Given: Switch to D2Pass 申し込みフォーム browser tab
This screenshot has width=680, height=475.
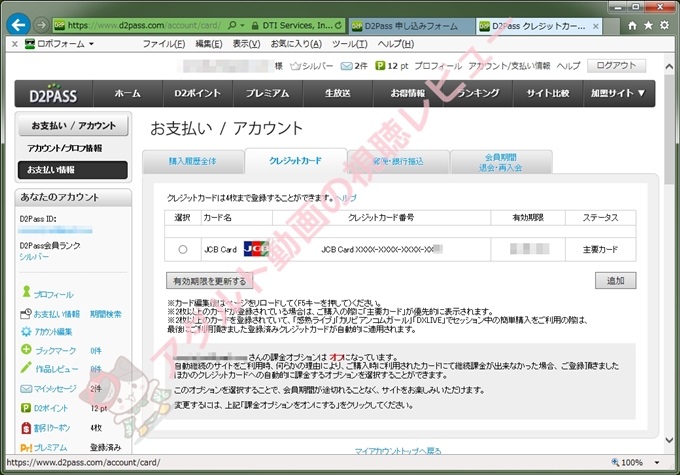Looking at the screenshot, I should 411,26.
